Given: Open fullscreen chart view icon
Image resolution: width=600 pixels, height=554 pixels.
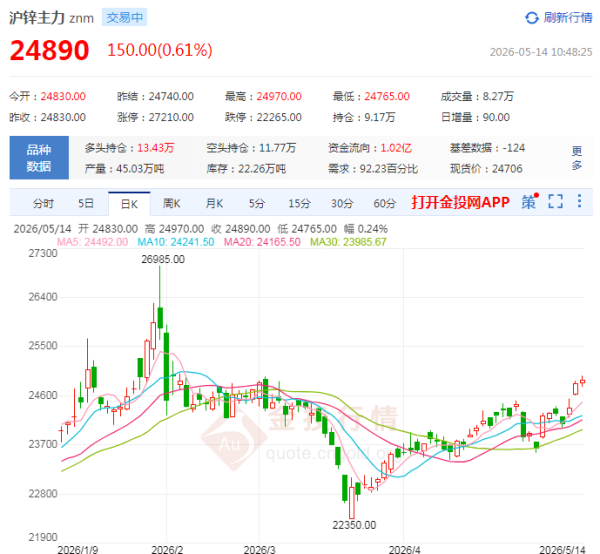Looking at the screenshot, I should pyautogui.click(x=555, y=201).
